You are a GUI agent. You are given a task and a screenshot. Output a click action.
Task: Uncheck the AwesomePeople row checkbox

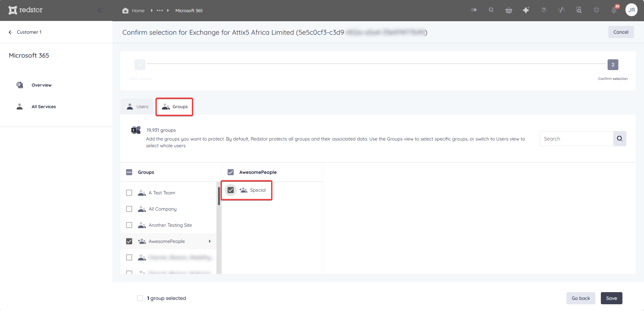[x=129, y=241]
